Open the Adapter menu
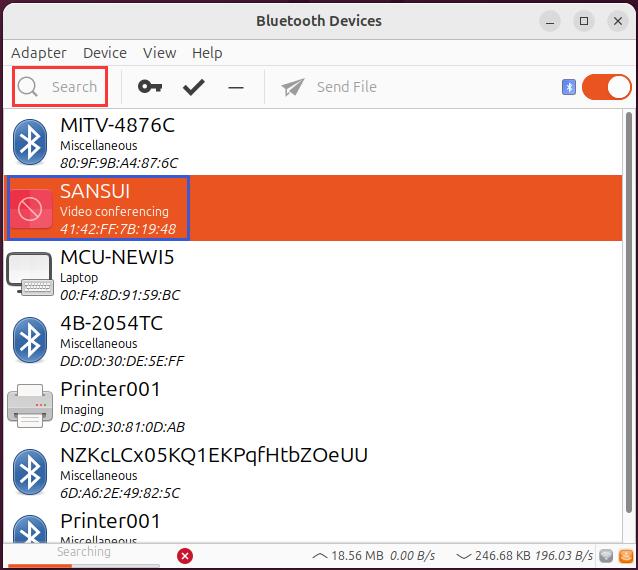 click(39, 53)
